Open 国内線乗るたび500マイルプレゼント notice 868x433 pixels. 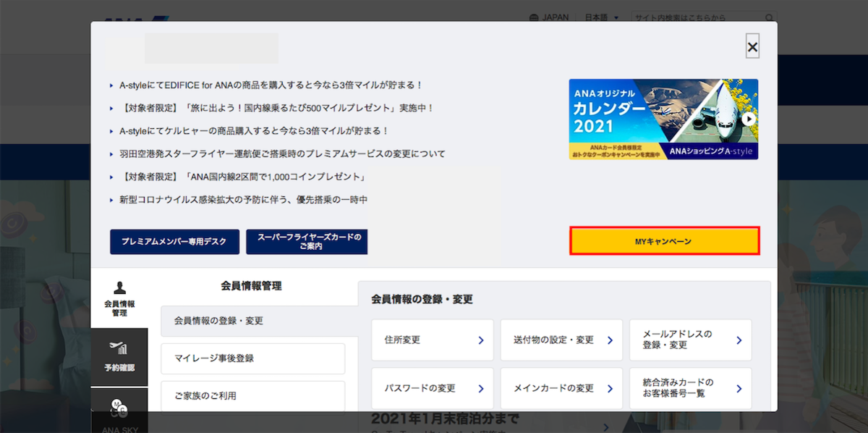[276, 108]
